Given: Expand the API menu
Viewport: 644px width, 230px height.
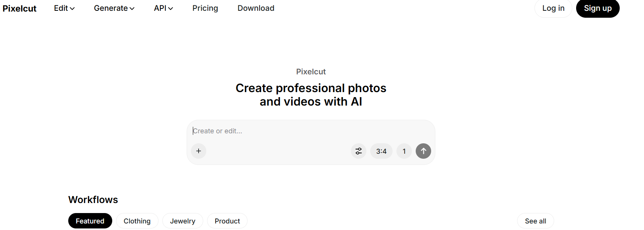Looking at the screenshot, I should (163, 8).
